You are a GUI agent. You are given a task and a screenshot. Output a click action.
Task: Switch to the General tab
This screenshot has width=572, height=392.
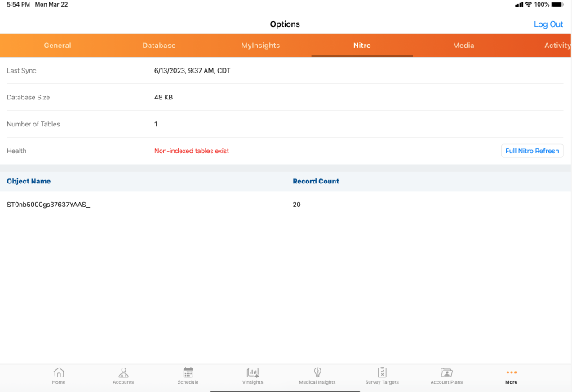click(x=57, y=46)
